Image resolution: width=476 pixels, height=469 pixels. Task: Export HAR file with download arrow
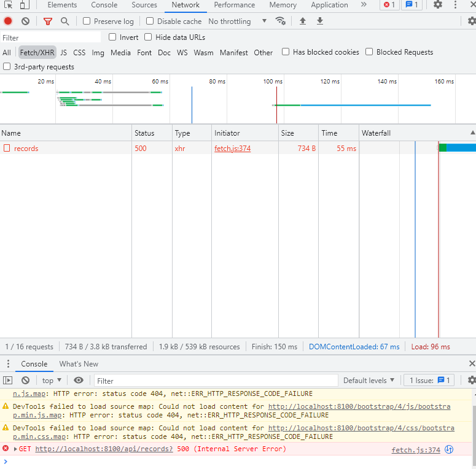tap(319, 21)
